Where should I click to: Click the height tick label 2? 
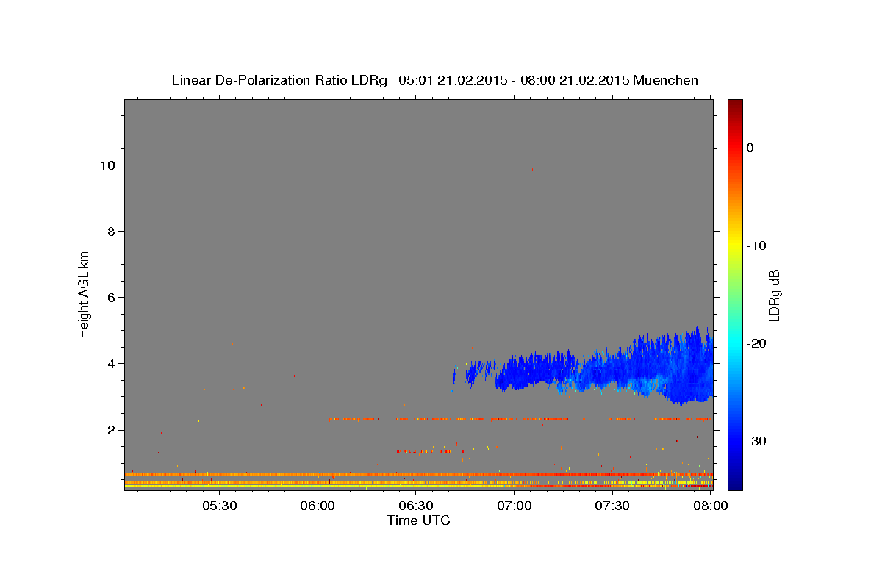point(112,429)
